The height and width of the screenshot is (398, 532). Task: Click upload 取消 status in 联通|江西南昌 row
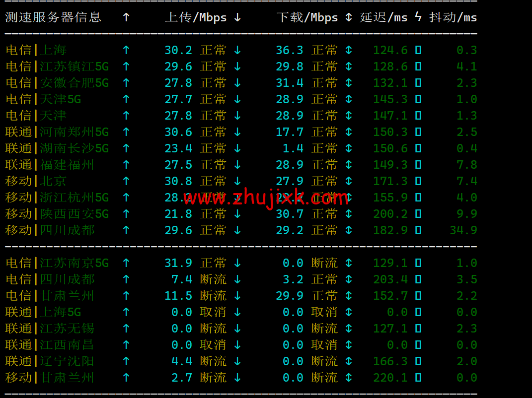pyautogui.click(x=213, y=345)
